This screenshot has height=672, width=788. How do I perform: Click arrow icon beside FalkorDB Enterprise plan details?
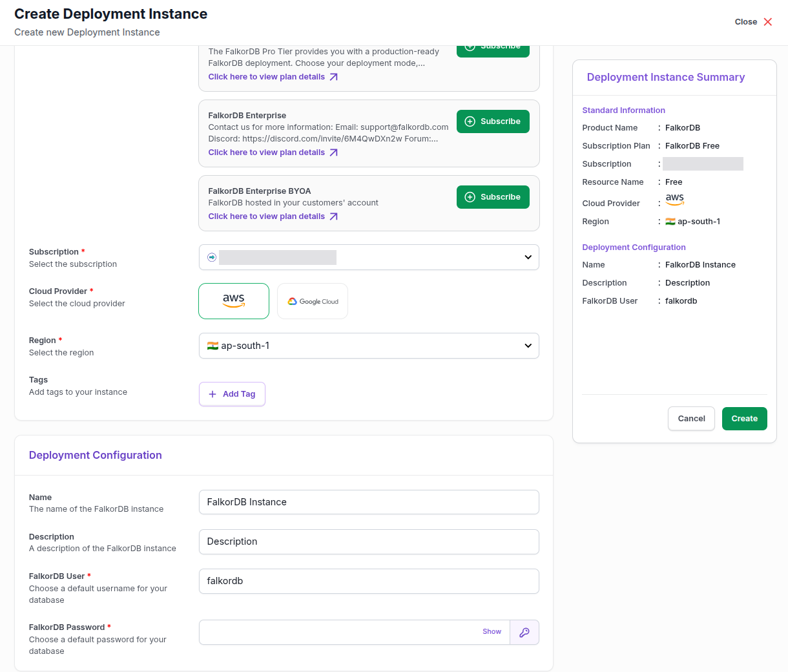(x=333, y=152)
